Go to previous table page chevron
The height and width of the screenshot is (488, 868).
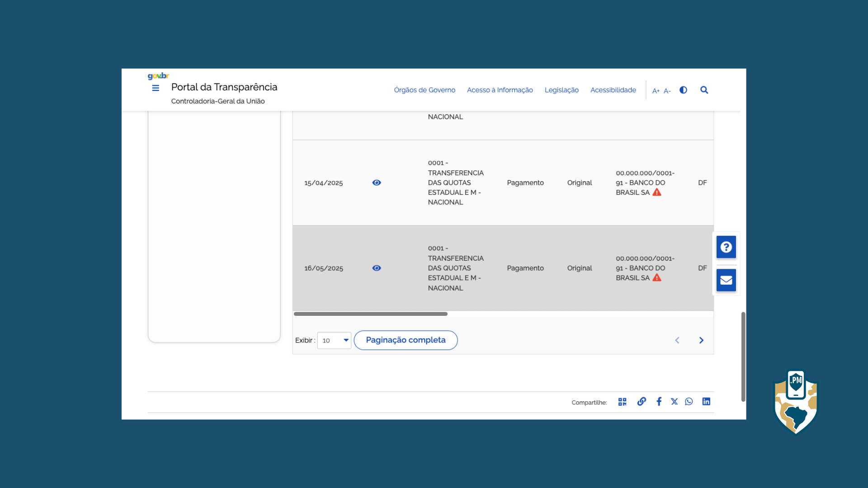tap(677, 340)
